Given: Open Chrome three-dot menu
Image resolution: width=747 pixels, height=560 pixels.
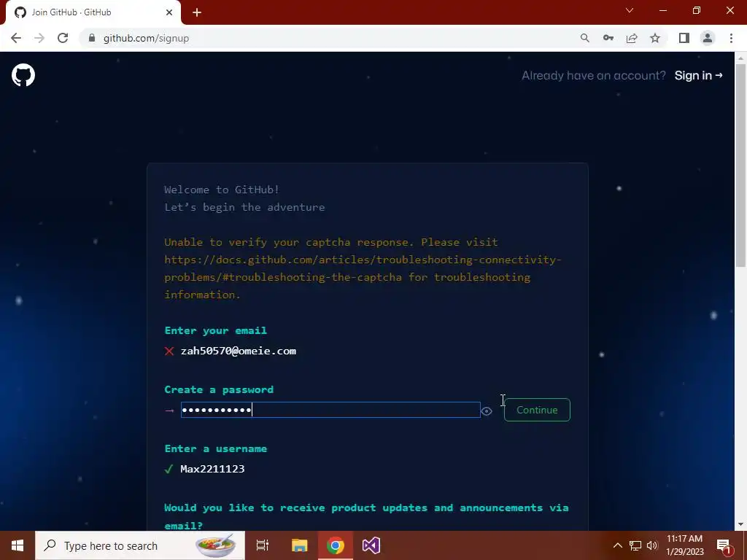Looking at the screenshot, I should (x=731, y=38).
